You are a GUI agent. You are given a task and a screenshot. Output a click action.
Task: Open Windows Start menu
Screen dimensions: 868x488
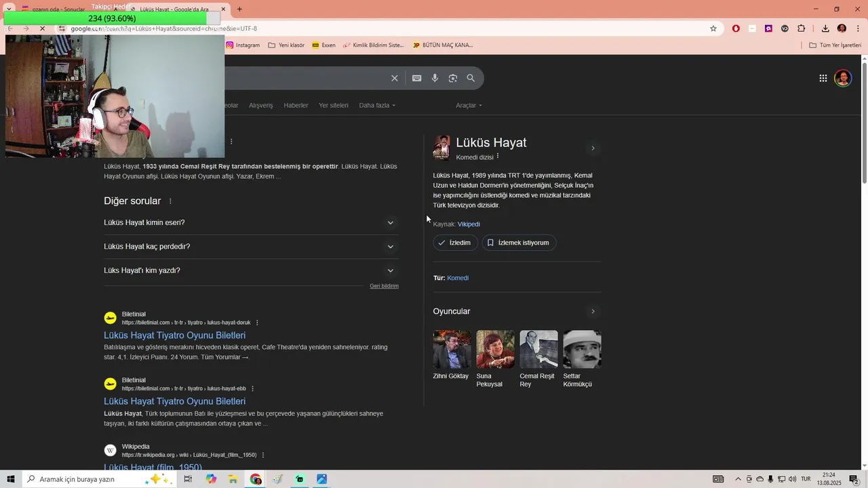(10, 479)
